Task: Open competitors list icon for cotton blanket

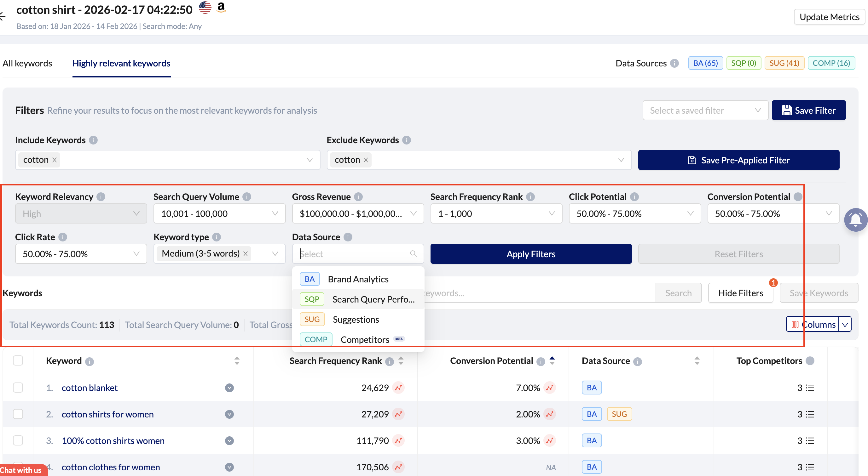Action: click(x=810, y=388)
